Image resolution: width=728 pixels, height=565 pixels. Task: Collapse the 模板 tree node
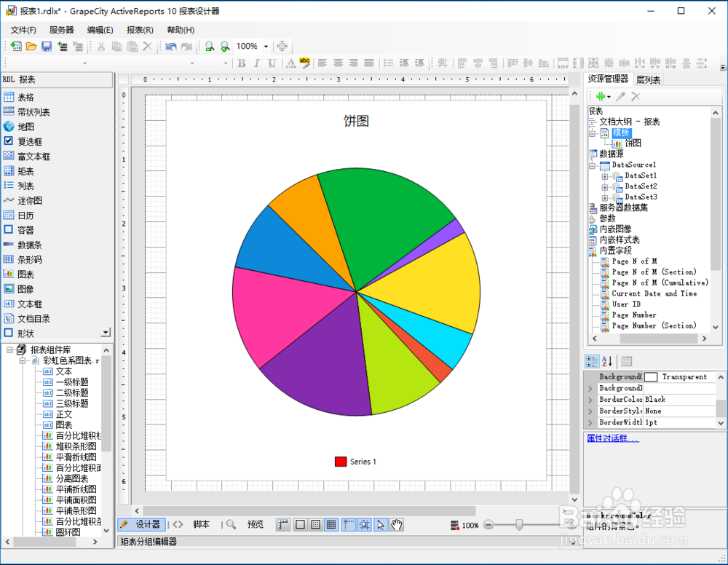593,133
